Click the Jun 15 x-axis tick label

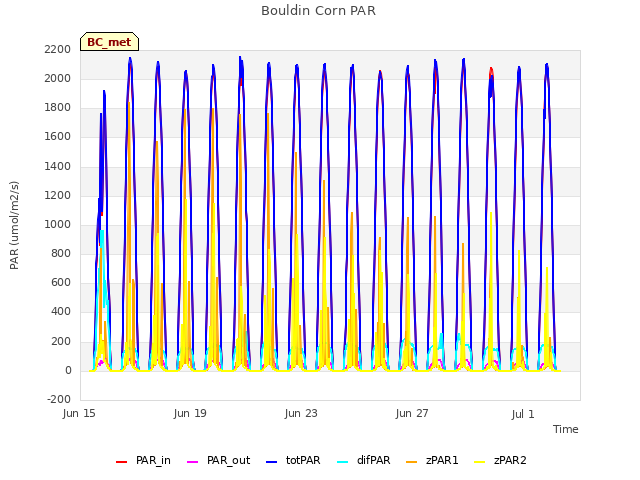coord(79,413)
